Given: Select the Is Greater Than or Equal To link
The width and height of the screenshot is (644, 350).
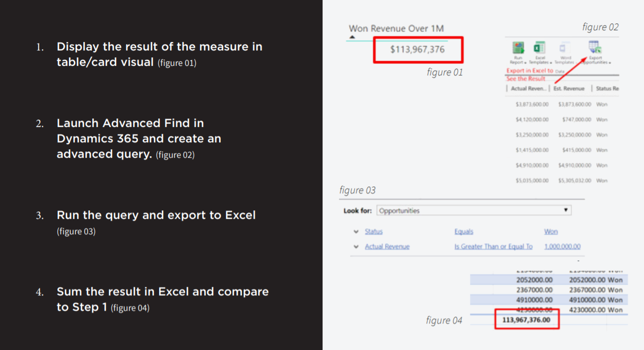Looking at the screenshot, I should pos(493,246).
